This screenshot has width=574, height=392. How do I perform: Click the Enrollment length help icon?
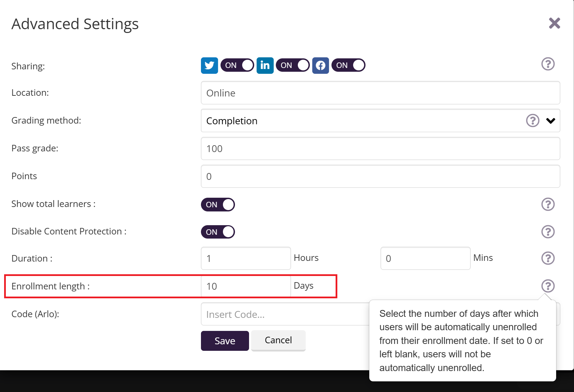click(548, 286)
